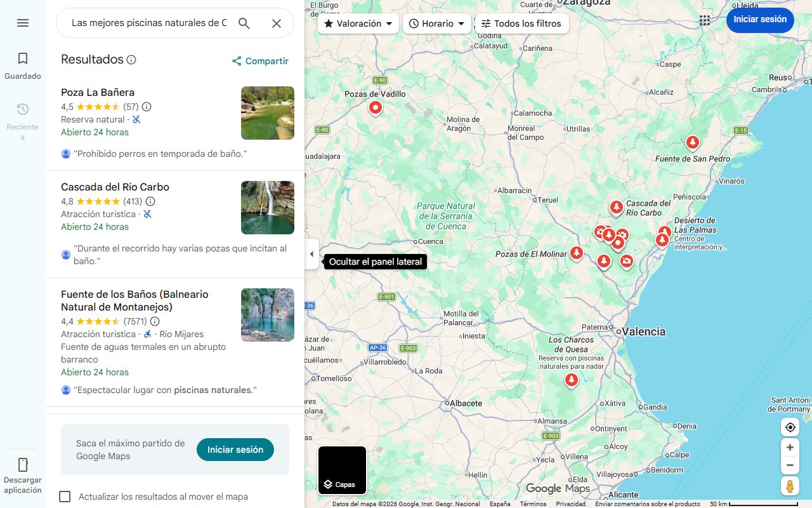
Task: Click the blue Iniciar sesión button
Action: (x=760, y=20)
